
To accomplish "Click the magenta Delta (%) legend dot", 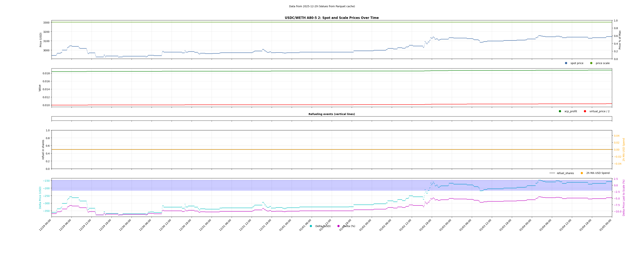I will [339, 226].
